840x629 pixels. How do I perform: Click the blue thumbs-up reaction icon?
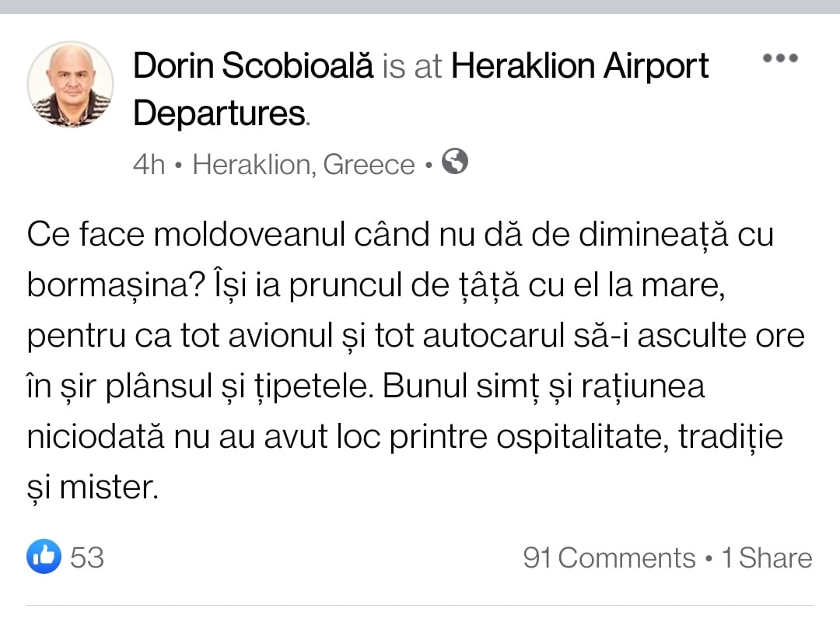pos(44,557)
